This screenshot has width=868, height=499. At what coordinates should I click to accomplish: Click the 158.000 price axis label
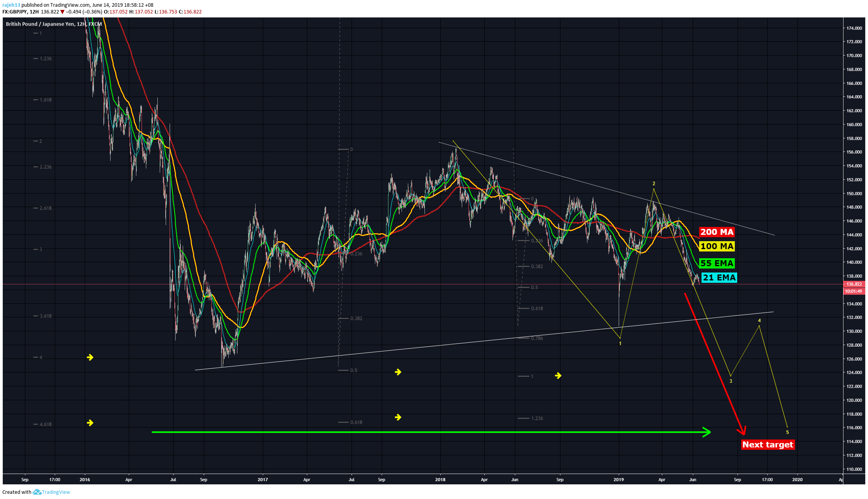(854, 138)
